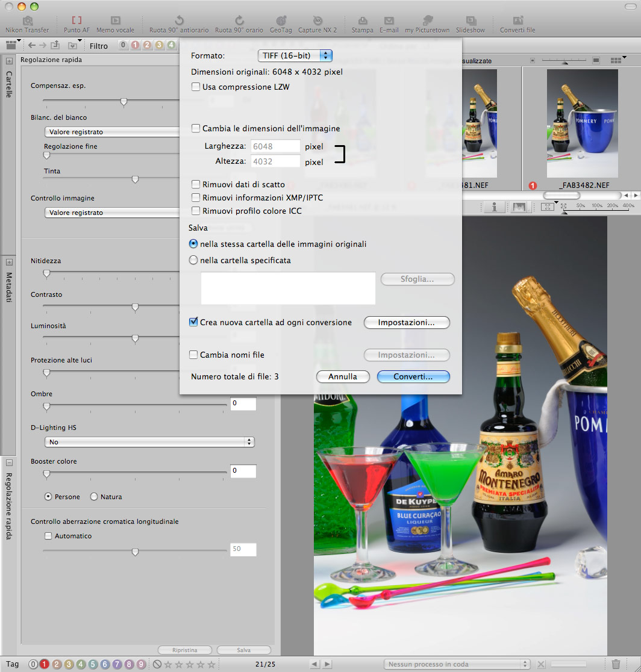This screenshot has width=641, height=672.
Task: Show image information with the i icon
Action: pyautogui.click(x=495, y=207)
